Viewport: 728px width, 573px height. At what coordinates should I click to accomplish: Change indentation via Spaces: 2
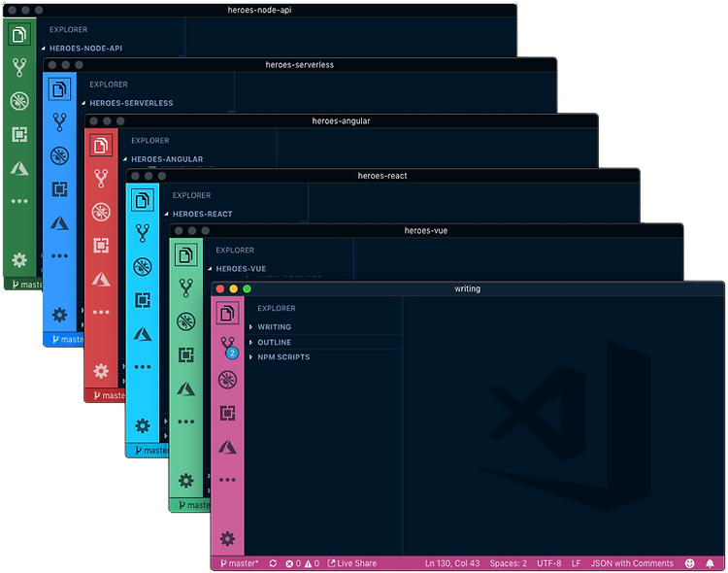509,563
